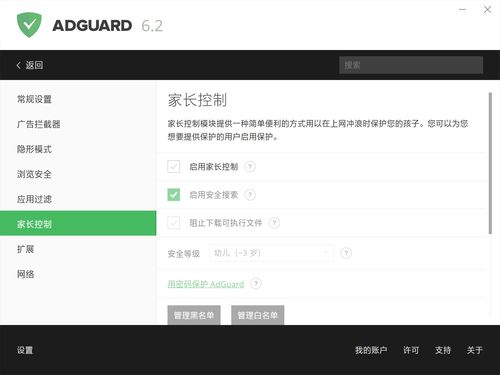
Task: Select 浏览安全 in sidebar
Action: coord(78,174)
